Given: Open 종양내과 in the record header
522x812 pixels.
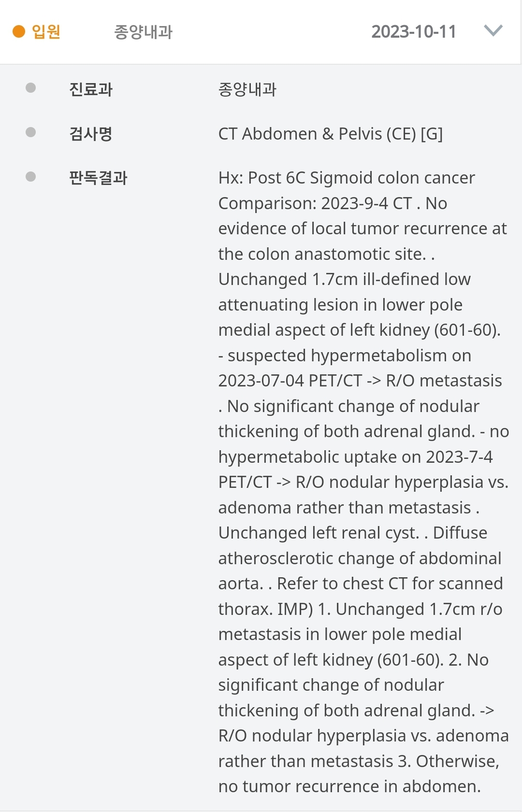Looking at the screenshot, I should (x=143, y=32).
